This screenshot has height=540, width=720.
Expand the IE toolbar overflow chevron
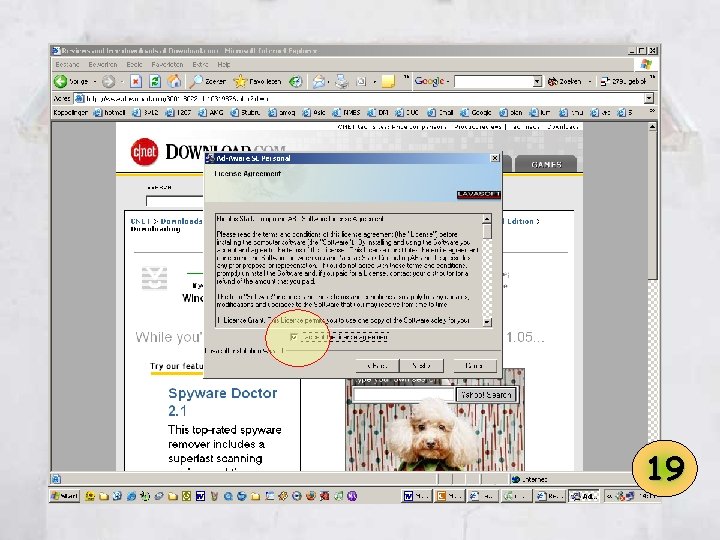click(x=406, y=78)
